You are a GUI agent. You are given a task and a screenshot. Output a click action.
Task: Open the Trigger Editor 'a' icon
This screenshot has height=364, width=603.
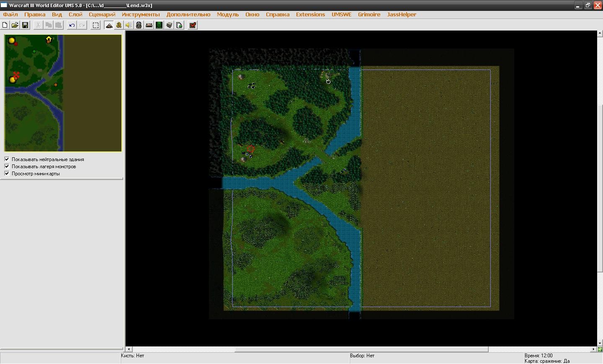pos(119,25)
